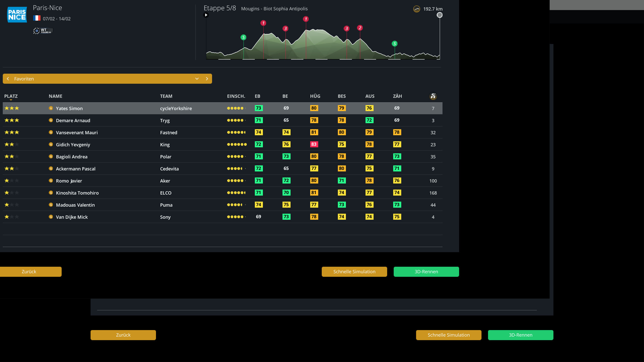Click the upper-left Zurück button
The width and height of the screenshot is (644, 362).
pyautogui.click(x=29, y=271)
